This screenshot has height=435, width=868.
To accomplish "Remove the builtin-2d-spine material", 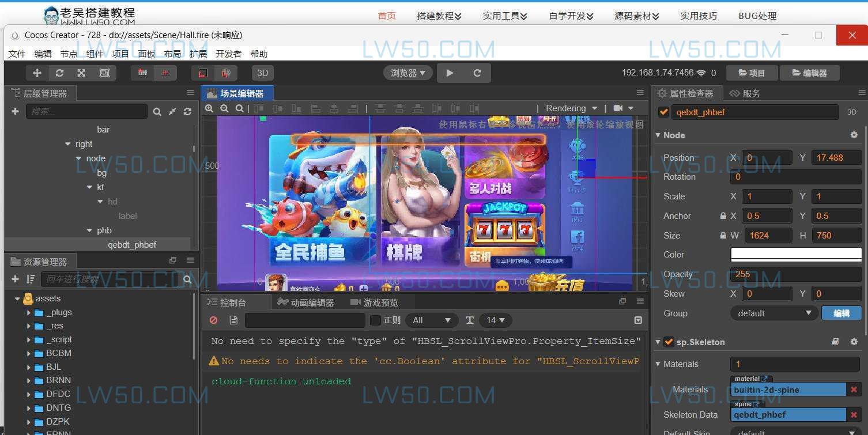I will pyautogui.click(x=854, y=390).
